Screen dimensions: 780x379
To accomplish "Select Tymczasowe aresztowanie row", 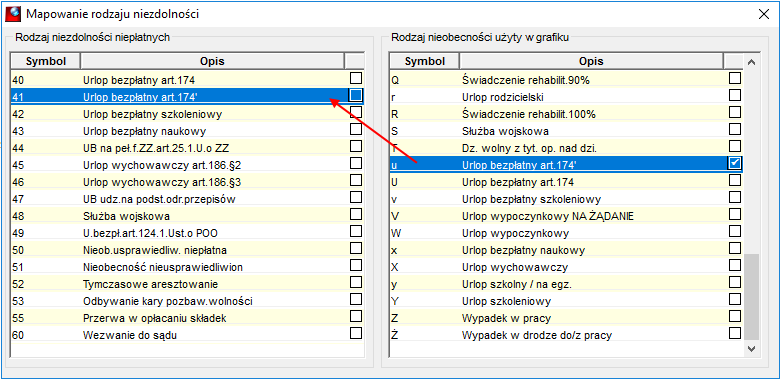I will click(x=188, y=284).
